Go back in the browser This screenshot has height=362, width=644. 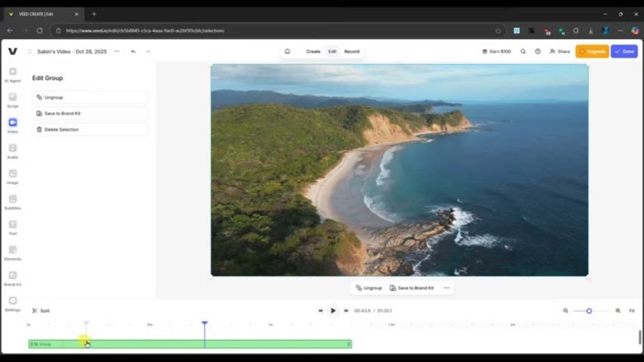[10, 31]
